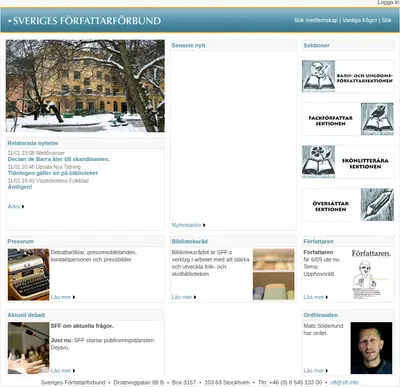Image resolution: width=400 pixels, height=387 pixels.
Task: Click the text Mats Söderlund har ordet
Action: pos(323,329)
